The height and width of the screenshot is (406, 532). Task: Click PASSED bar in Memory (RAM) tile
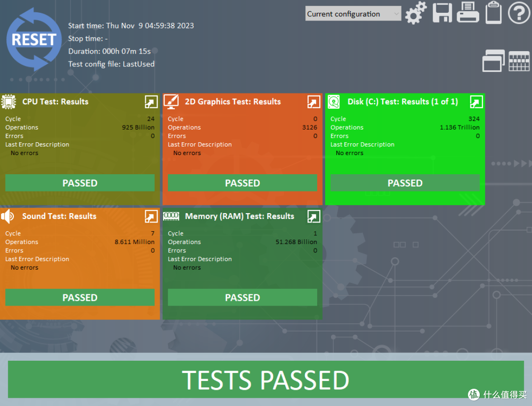pos(242,298)
